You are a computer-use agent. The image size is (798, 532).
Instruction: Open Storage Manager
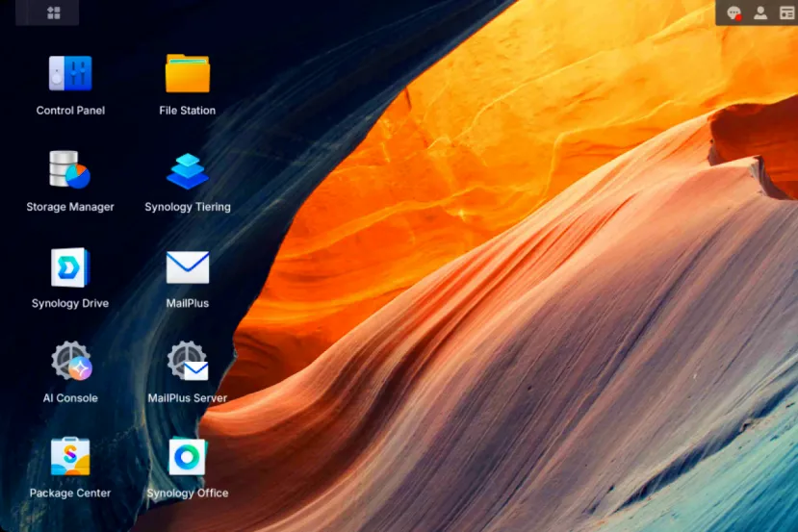point(70,170)
